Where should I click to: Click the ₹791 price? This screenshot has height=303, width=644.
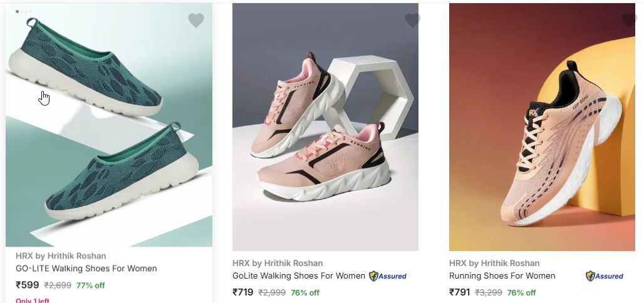[x=460, y=292]
